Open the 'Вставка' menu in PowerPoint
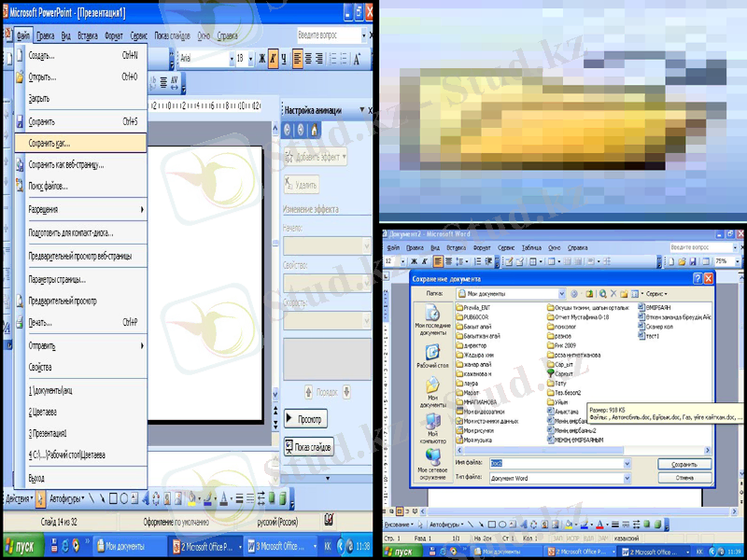The image size is (747, 560). [87, 35]
